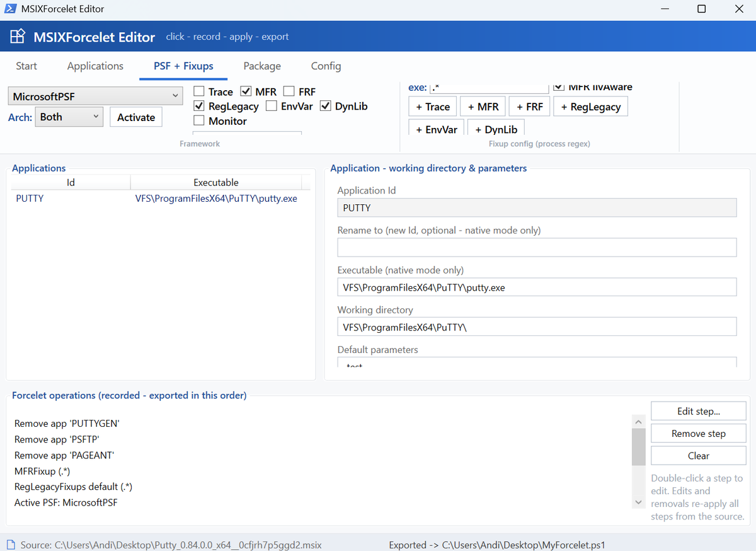Select the Remove app 'PUTTYGEN' step
Screen dimensions: 756x551
click(67, 424)
